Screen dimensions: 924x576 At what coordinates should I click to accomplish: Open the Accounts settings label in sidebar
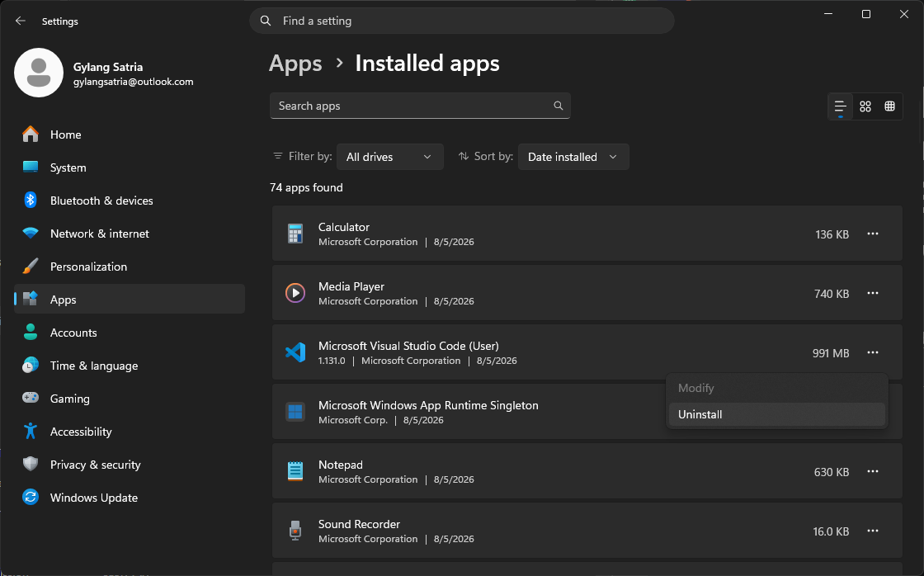click(x=73, y=333)
